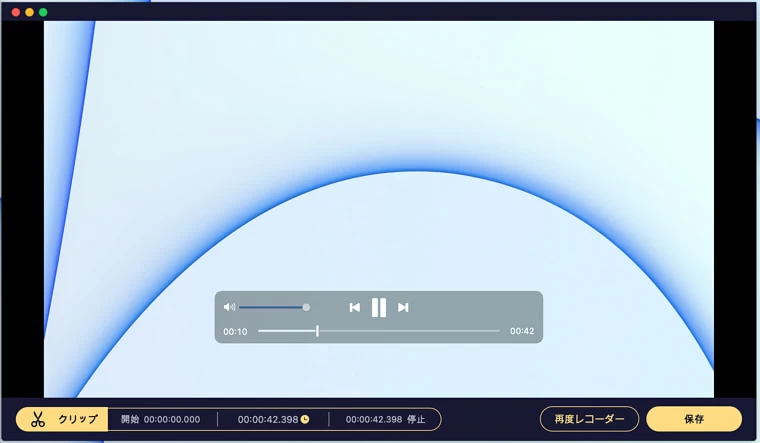Click the 開始 start time field
Image resolution: width=760 pixels, height=443 pixels.
click(161, 419)
